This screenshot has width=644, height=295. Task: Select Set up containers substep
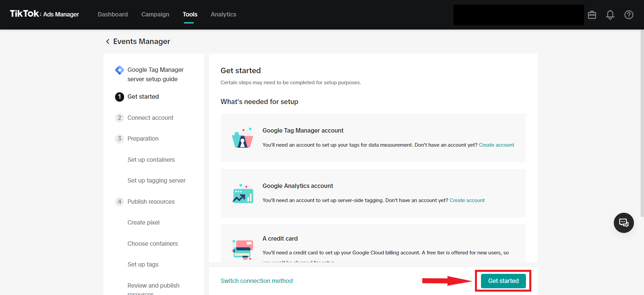click(x=151, y=160)
